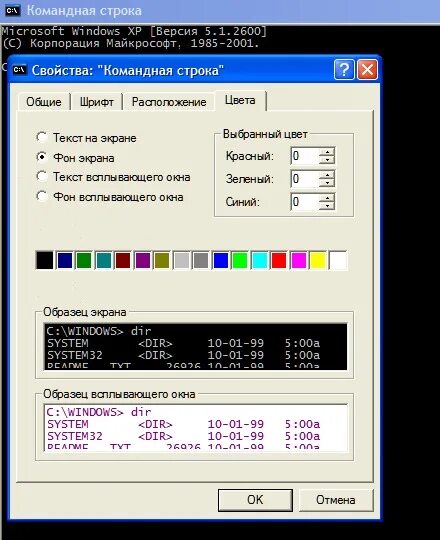This screenshot has width=440, height=540.
Task: Click the 'Образец всплывающего окна' preview
Action: (196, 427)
